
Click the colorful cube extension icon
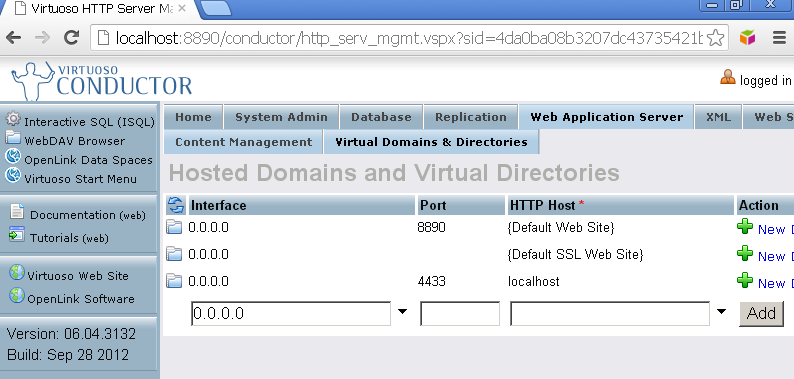[747, 37]
